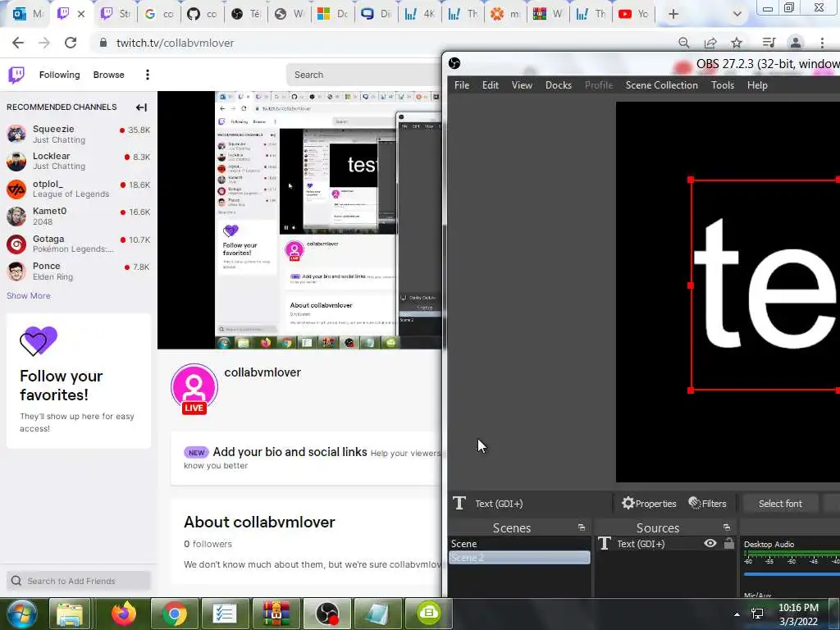Show hidden system tray icons
The width and height of the screenshot is (840, 630).
coord(737,614)
